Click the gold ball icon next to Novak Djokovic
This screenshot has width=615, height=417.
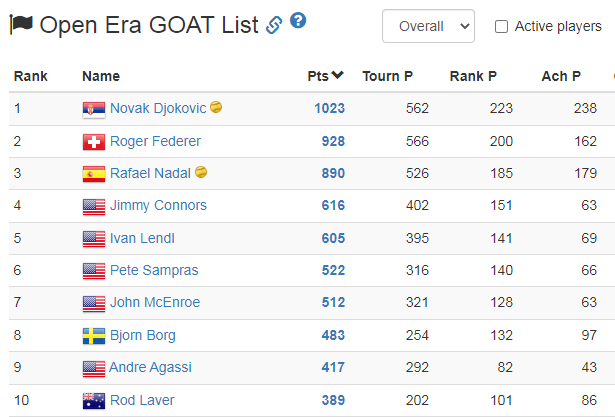tap(216, 107)
